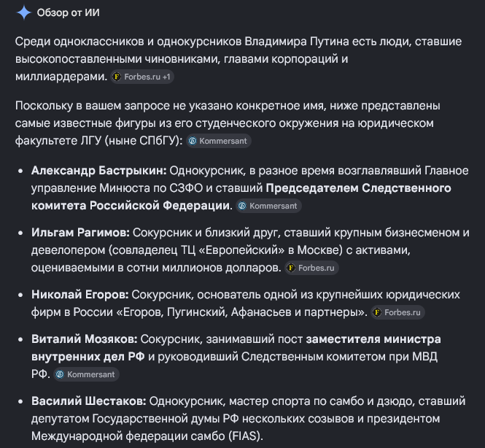Open the Kommersant source for Александр Бастрыкин
The width and height of the screenshot is (485, 448).
269,206
